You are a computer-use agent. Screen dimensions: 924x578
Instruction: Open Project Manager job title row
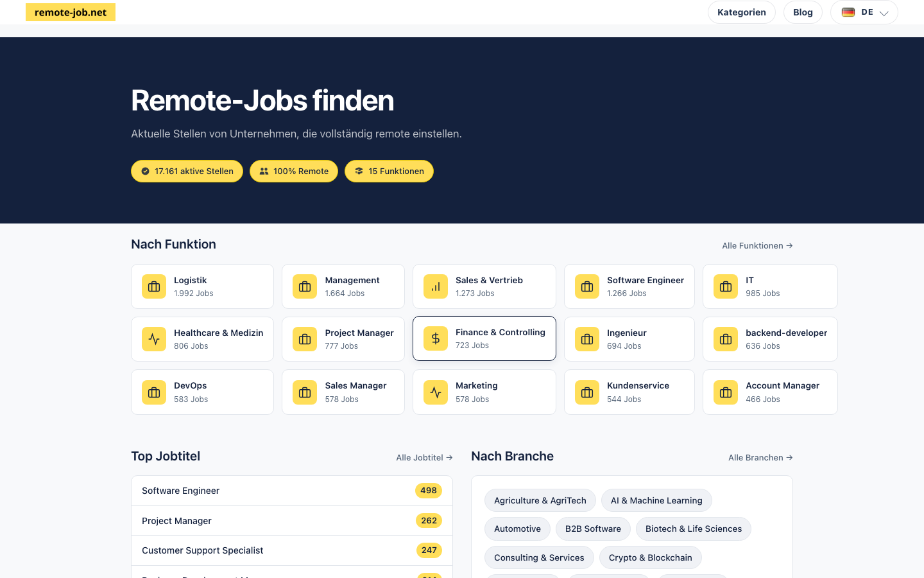point(292,521)
